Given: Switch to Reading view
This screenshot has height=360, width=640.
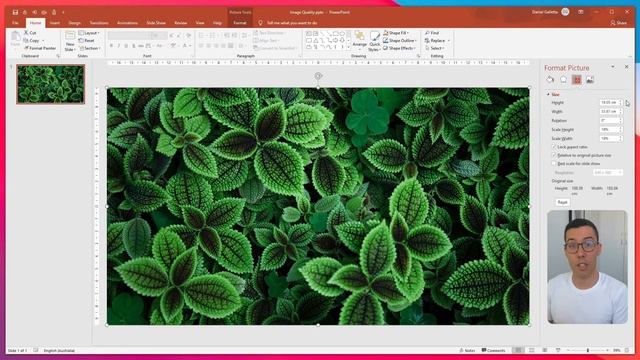Looking at the screenshot, I should pyautogui.click(x=544, y=350).
